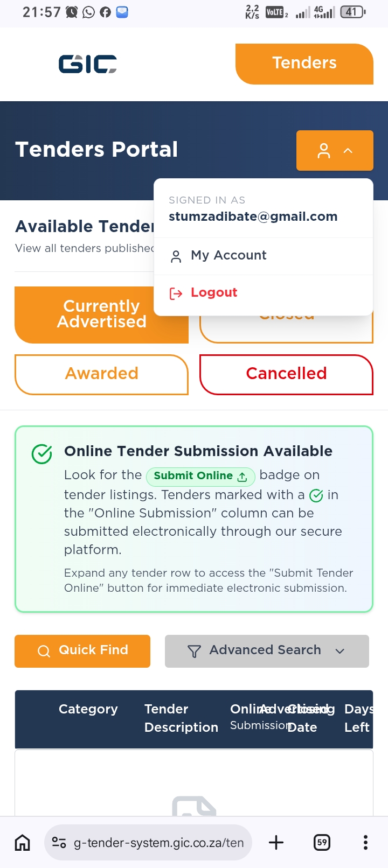388x868 pixels.
Task: Open a new browser tab with plus icon
Action: pos(276,842)
